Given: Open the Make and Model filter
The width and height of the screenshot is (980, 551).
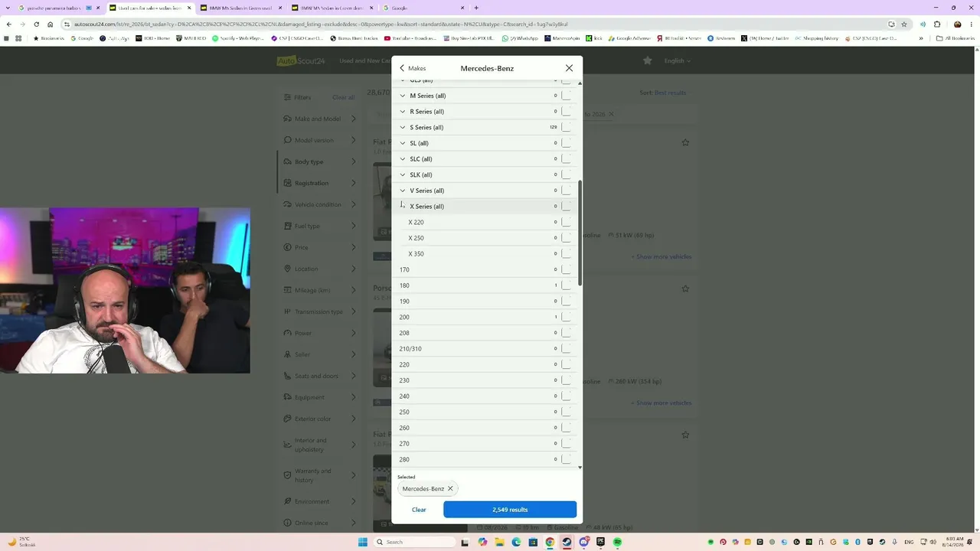Looking at the screenshot, I should coord(320,119).
